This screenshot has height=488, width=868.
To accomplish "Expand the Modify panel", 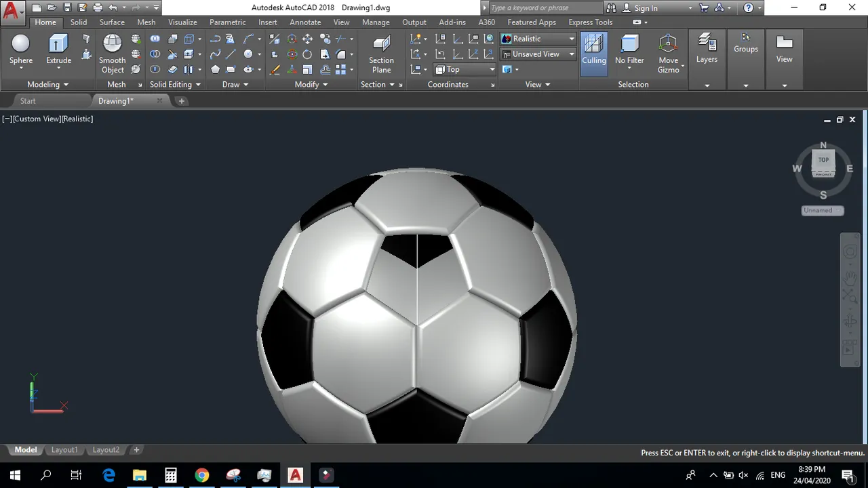I will (311, 85).
